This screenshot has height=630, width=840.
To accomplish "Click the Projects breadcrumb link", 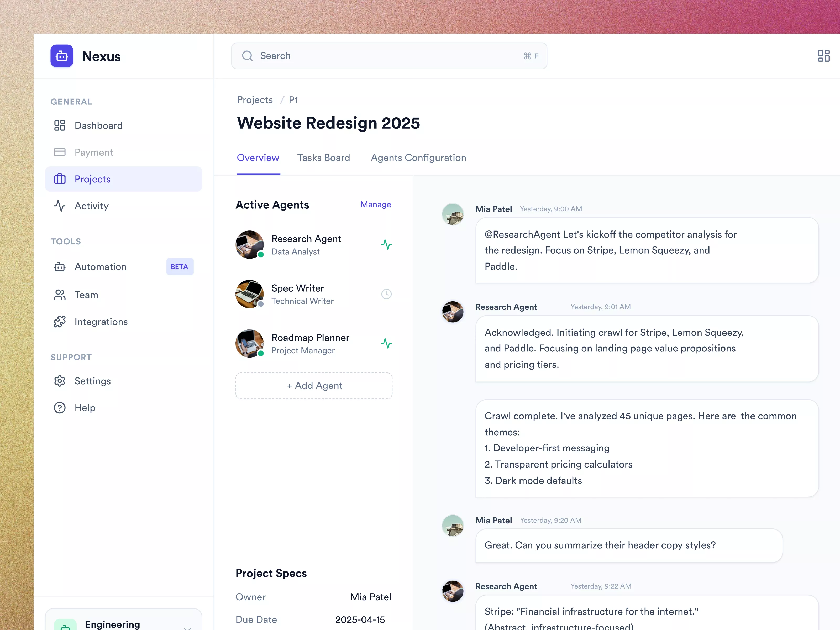I will tap(255, 100).
